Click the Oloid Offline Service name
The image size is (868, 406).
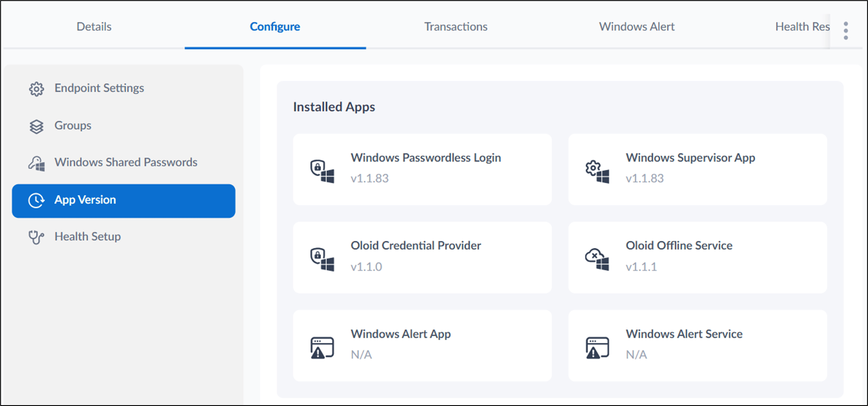[679, 246]
